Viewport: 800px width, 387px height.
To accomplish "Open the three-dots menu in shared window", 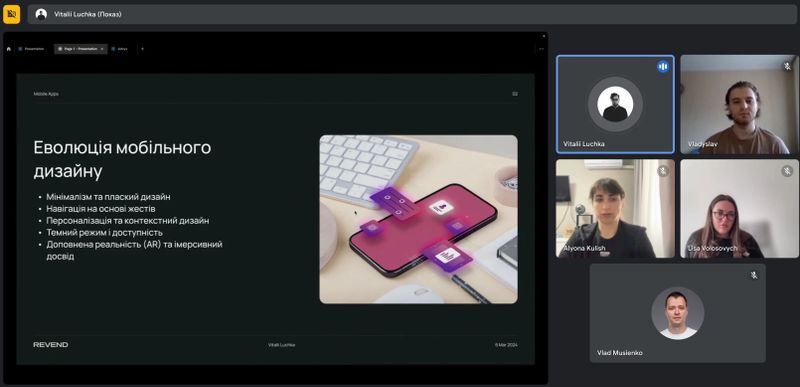I will (x=541, y=49).
